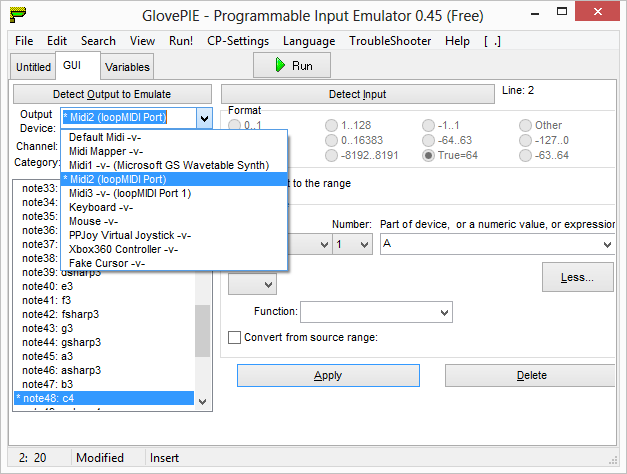Click the note list scrollbar thumb
The width and height of the screenshot is (627, 474).
(202, 330)
